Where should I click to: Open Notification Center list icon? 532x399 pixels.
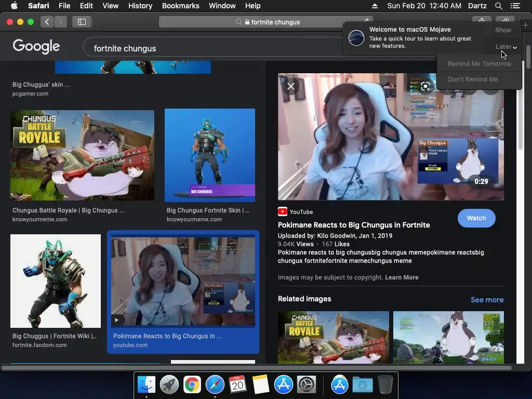point(515,6)
